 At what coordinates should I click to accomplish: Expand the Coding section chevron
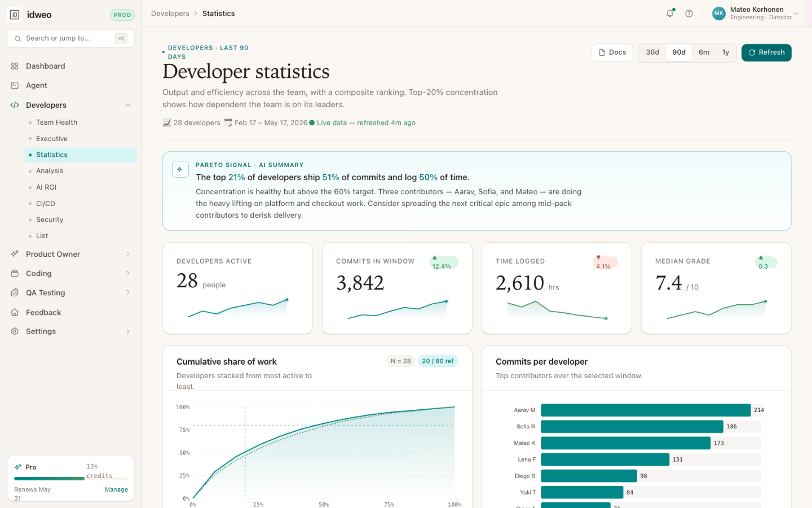point(128,273)
